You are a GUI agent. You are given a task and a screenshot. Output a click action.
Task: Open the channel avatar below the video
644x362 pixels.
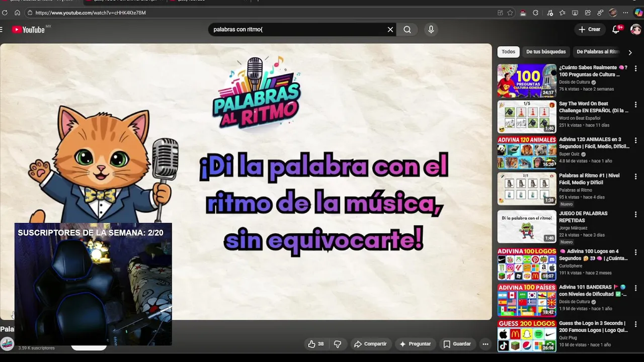point(7,344)
